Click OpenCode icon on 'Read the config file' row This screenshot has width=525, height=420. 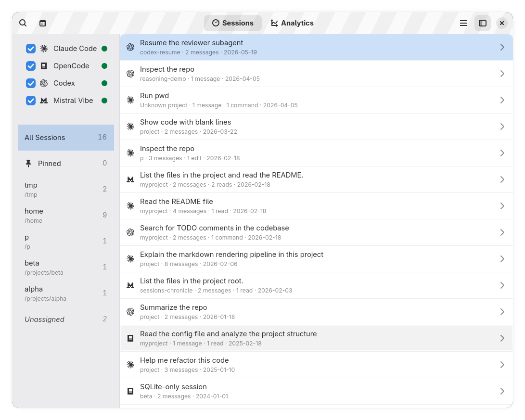tap(130, 338)
